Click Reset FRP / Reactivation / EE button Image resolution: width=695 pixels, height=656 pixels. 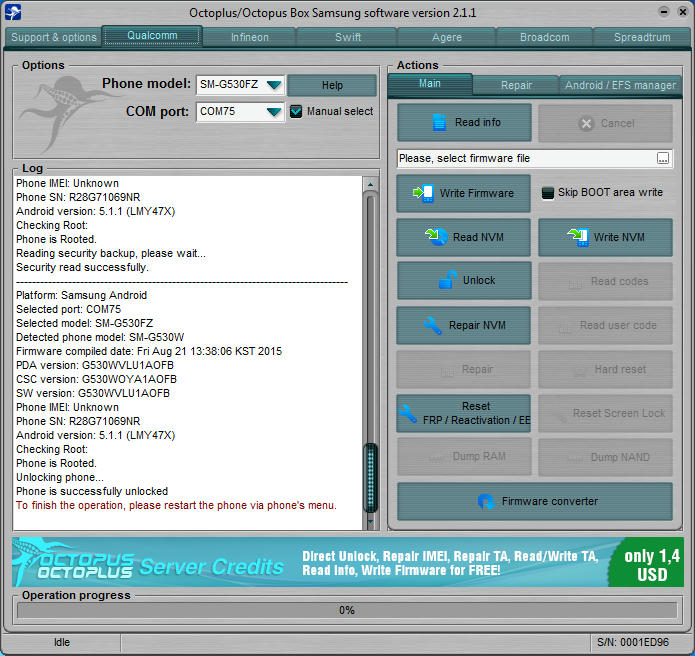click(x=463, y=414)
